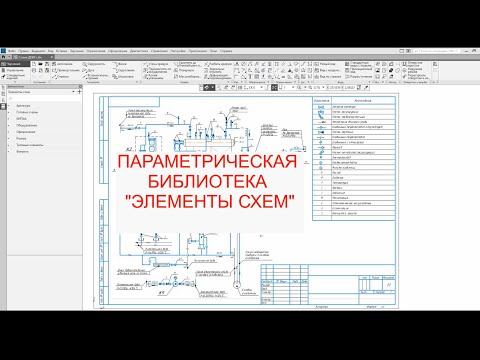Open the Черчение toolset selector
480x360 pixels.
click(x=15, y=64)
